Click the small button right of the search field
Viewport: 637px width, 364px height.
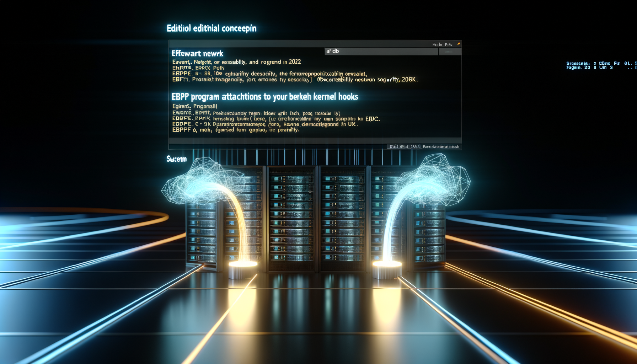[x=450, y=52]
